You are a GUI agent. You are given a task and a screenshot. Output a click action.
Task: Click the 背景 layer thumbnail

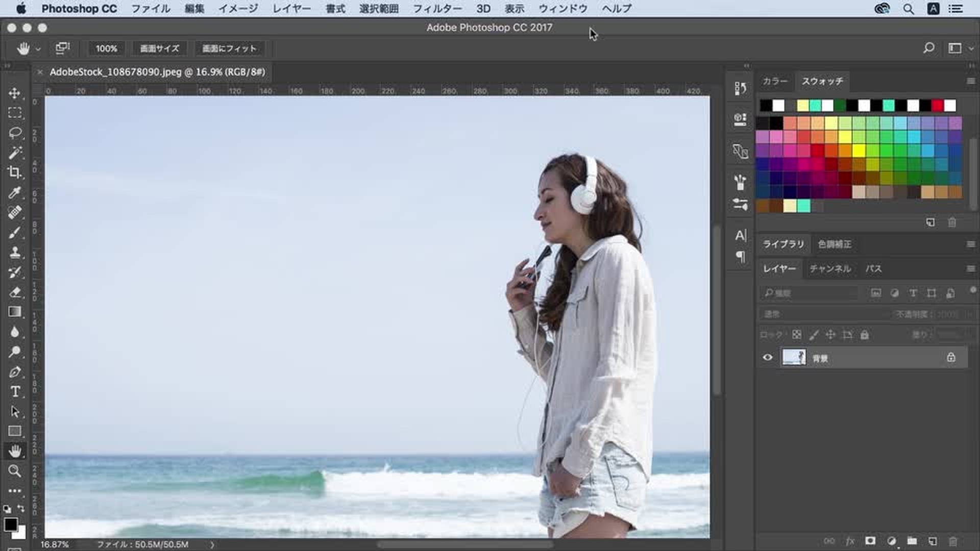794,357
